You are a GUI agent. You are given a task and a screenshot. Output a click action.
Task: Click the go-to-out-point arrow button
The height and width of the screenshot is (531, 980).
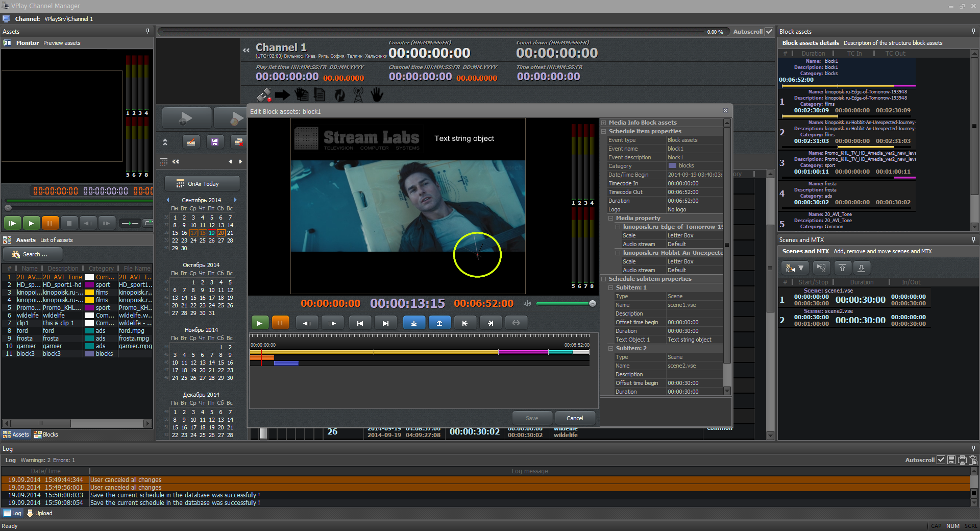click(491, 323)
